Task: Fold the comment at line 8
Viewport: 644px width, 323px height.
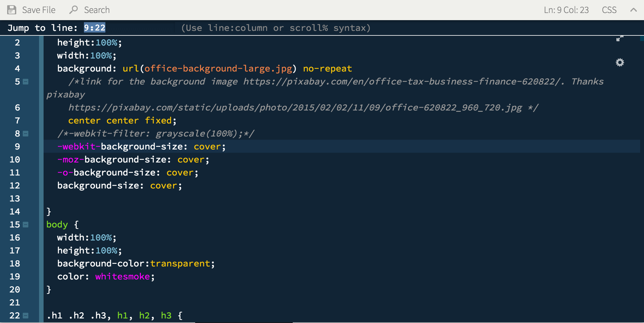Action: click(x=26, y=134)
